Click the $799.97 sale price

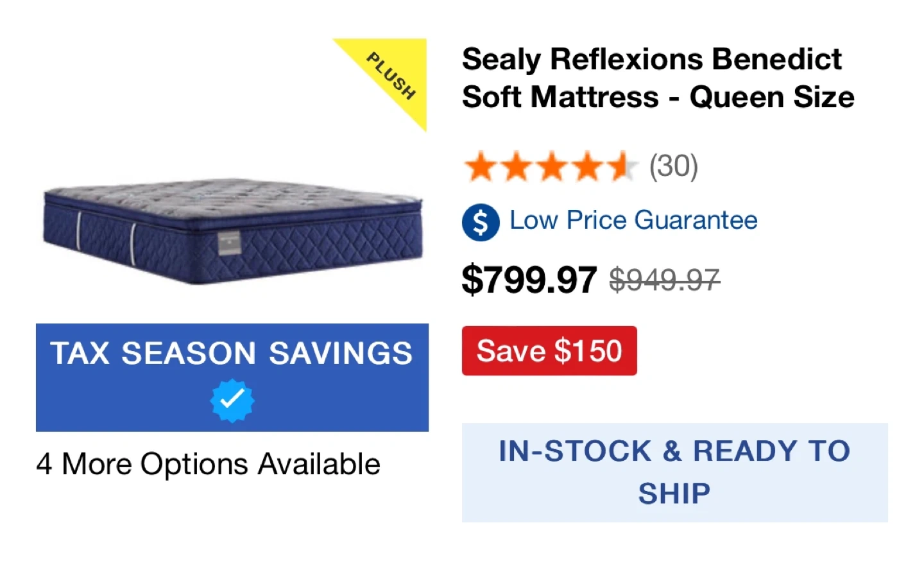[529, 280]
